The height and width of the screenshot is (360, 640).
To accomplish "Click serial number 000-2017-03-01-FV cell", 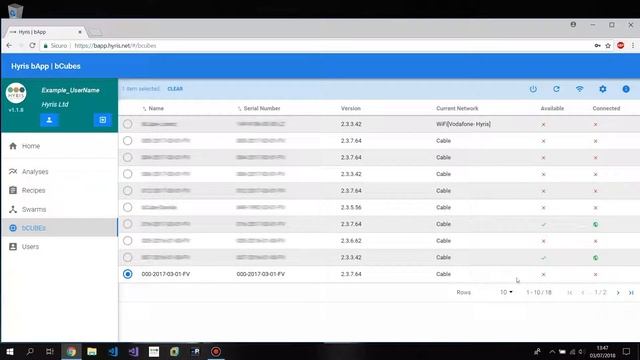I will point(261,274).
